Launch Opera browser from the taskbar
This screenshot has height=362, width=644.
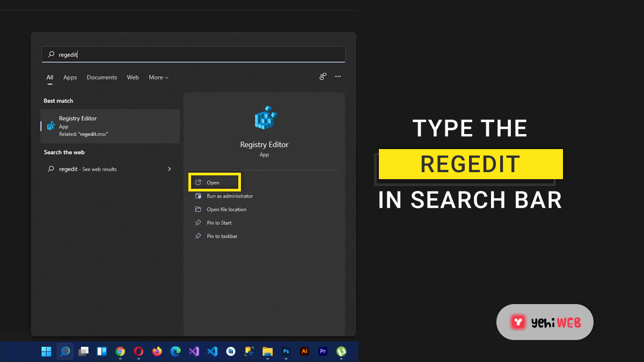[138, 352]
